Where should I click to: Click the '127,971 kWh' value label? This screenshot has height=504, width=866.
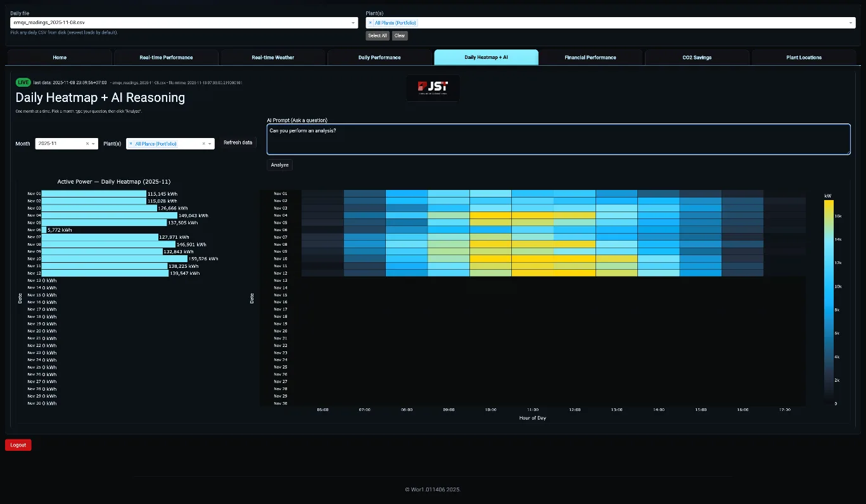click(x=174, y=237)
